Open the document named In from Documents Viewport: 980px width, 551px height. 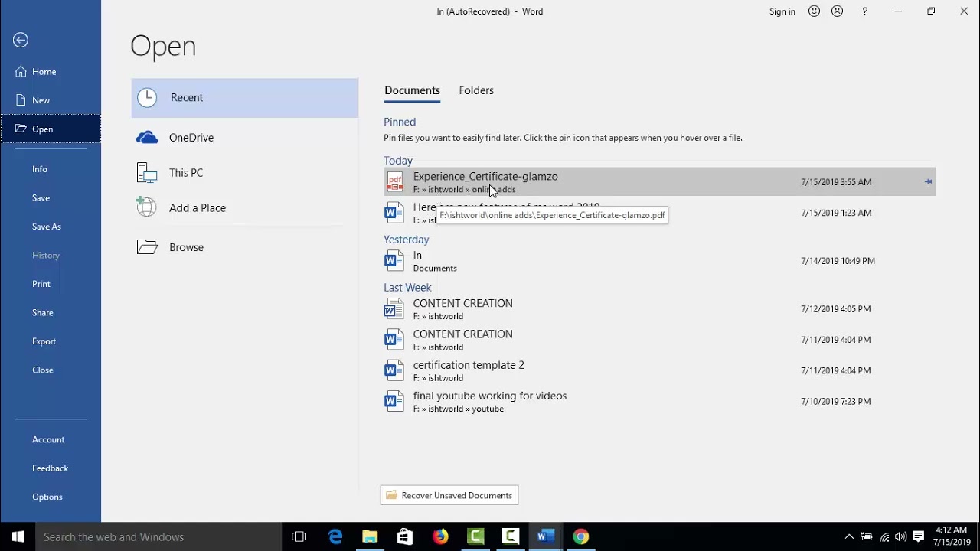click(x=660, y=261)
